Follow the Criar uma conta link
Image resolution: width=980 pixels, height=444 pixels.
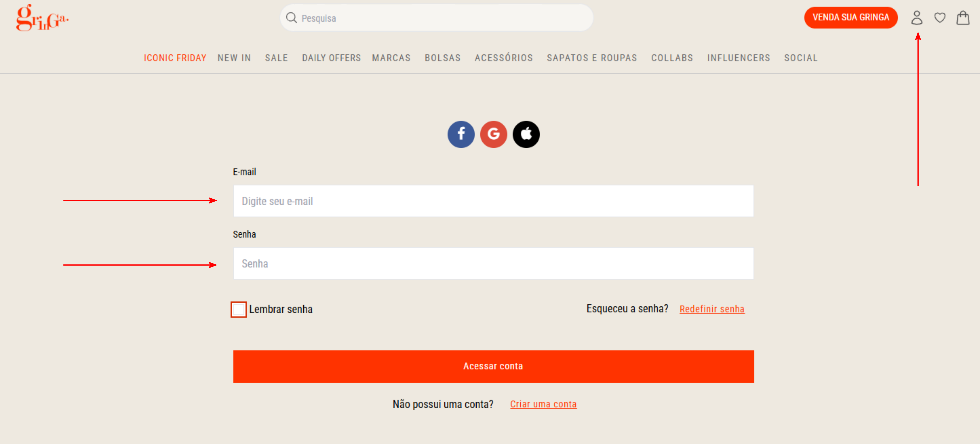click(x=543, y=404)
